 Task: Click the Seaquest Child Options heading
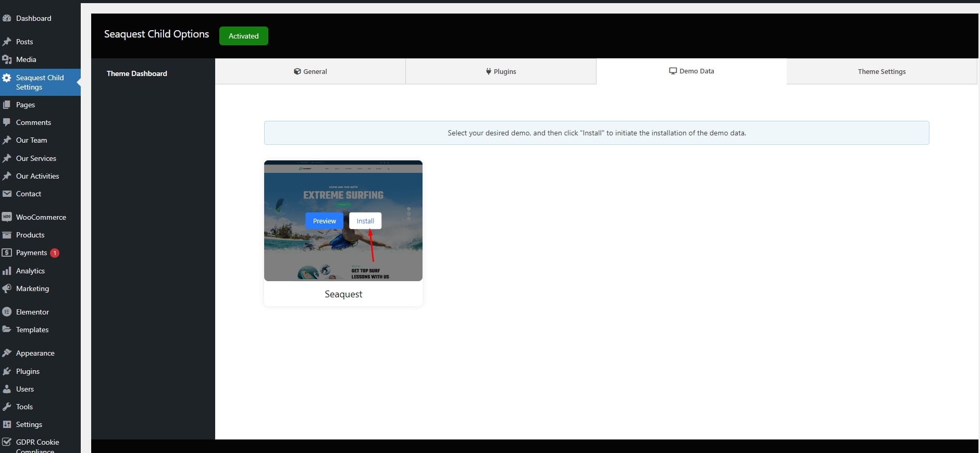point(156,34)
